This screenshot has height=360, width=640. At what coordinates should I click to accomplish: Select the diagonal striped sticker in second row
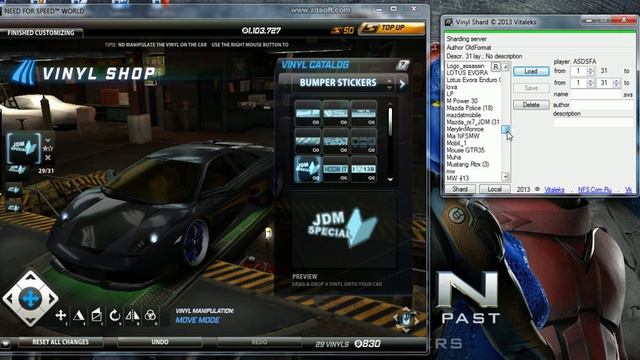308,141
